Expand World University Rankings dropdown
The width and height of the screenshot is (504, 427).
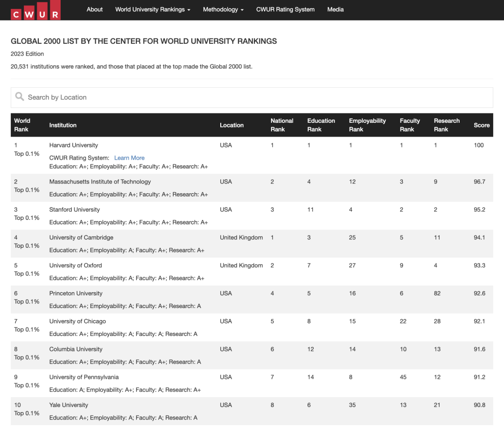[x=153, y=9]
